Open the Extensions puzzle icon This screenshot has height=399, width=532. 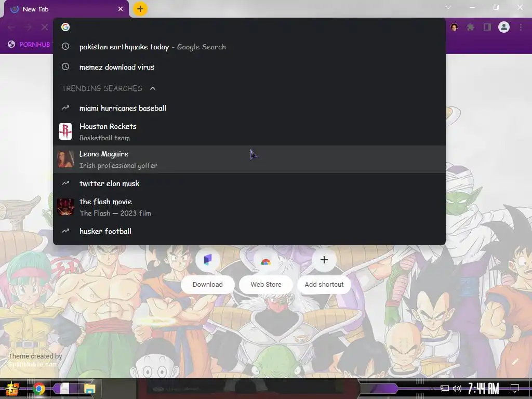471,27
